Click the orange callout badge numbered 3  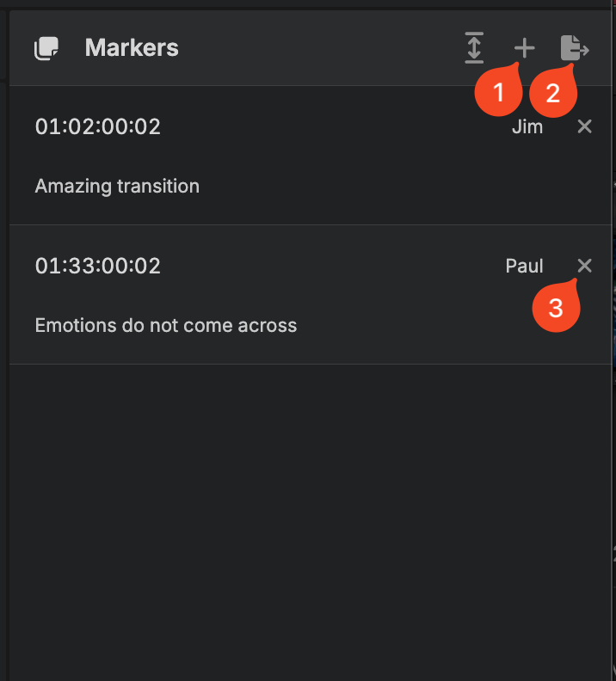[x=556, y=308]
